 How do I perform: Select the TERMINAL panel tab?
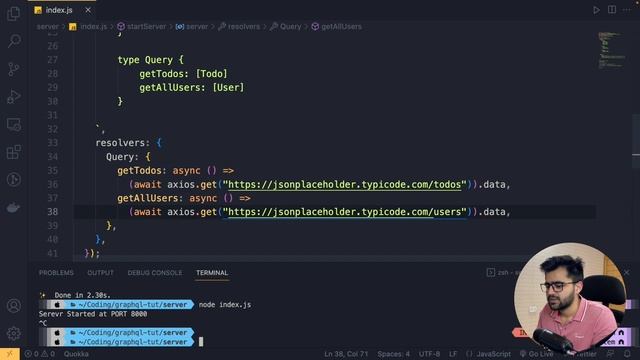(x=212, y=273)
